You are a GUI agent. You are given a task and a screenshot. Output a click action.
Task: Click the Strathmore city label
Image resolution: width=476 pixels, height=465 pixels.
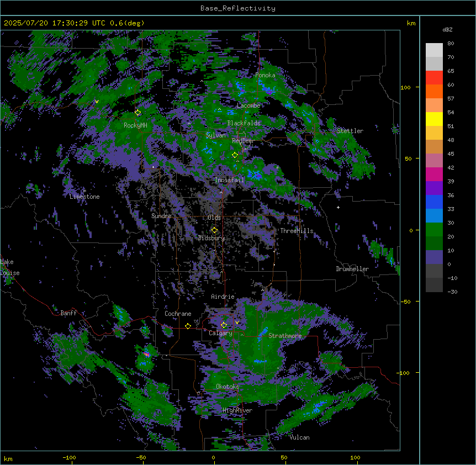pyautogui.click(x=285, y=336)
